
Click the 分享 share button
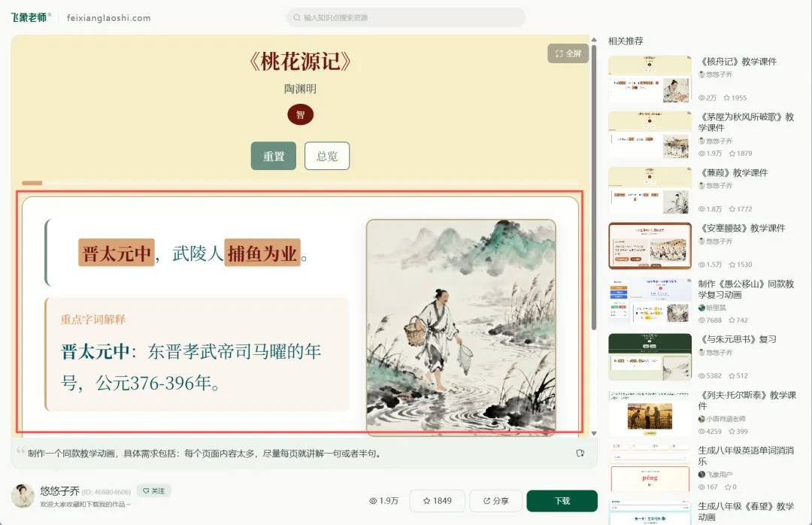click(x=495, y=501)
